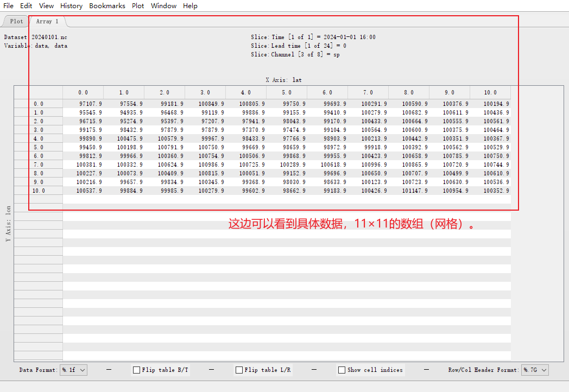Enable the Flip table L/R checkbox
569x392 pixels.
coord(239,370)
